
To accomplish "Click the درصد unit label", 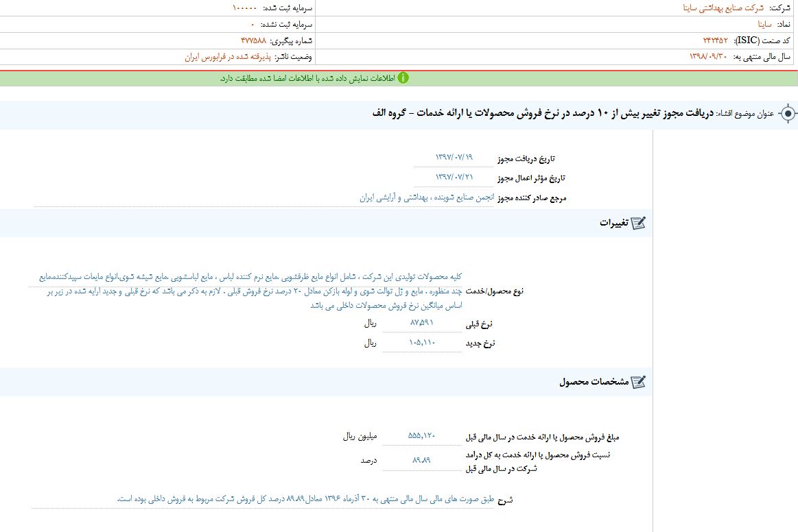I will (x=368, y=461).
